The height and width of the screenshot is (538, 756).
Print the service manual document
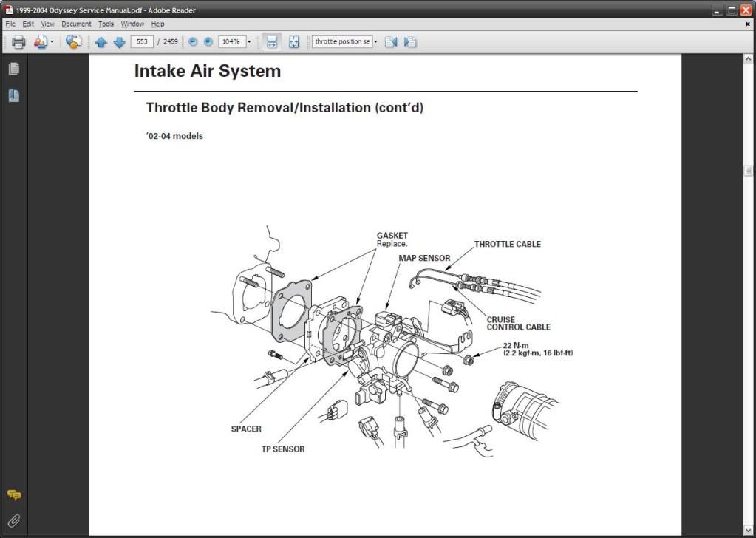[x=17, y=41]
